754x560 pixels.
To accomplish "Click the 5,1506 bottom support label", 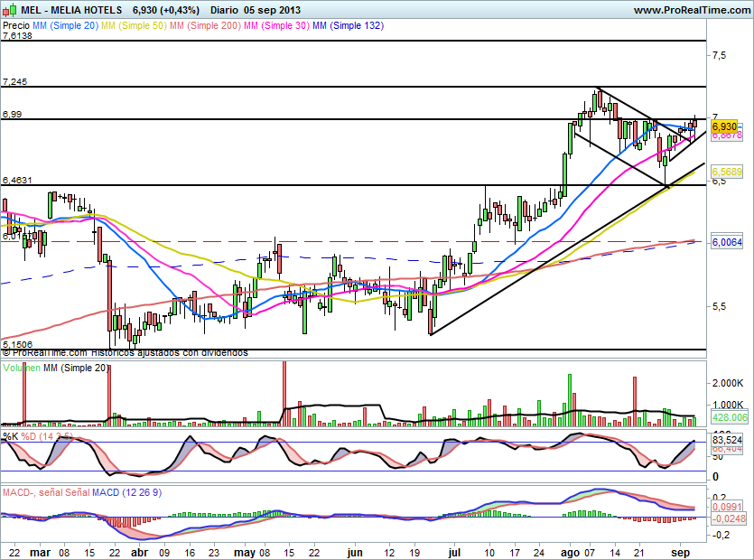I will click(17, 344).
